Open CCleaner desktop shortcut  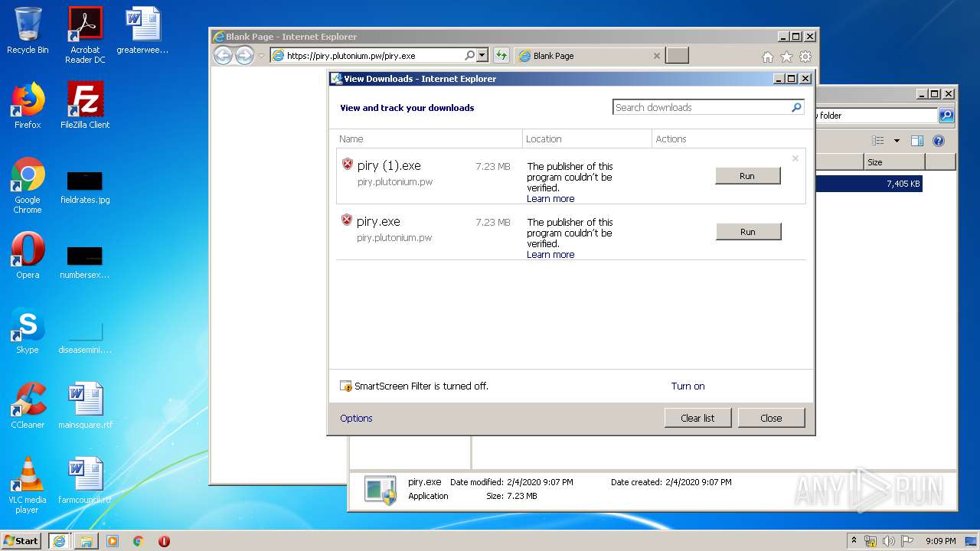tap(28, 406)
